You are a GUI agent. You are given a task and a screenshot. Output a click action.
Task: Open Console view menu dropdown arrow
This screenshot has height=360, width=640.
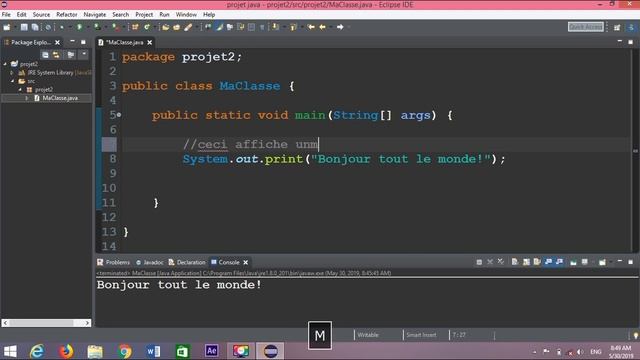click(611, 262)
